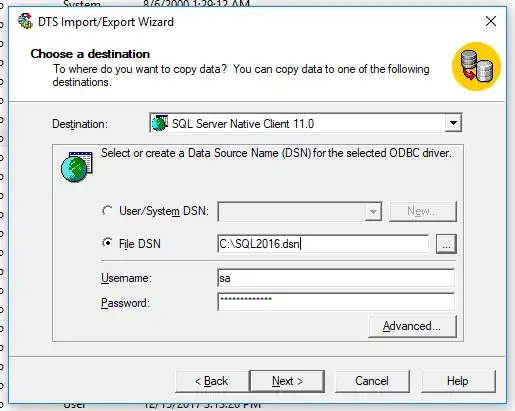Select the User/System DSN radio button
This screenshot has height=411, width=515.
click(x=107, y=211)
